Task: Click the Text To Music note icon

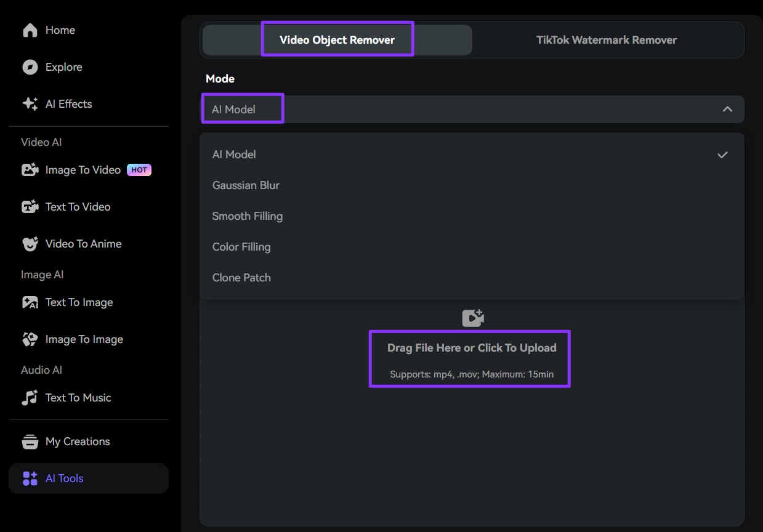Action: pos(30,398)
